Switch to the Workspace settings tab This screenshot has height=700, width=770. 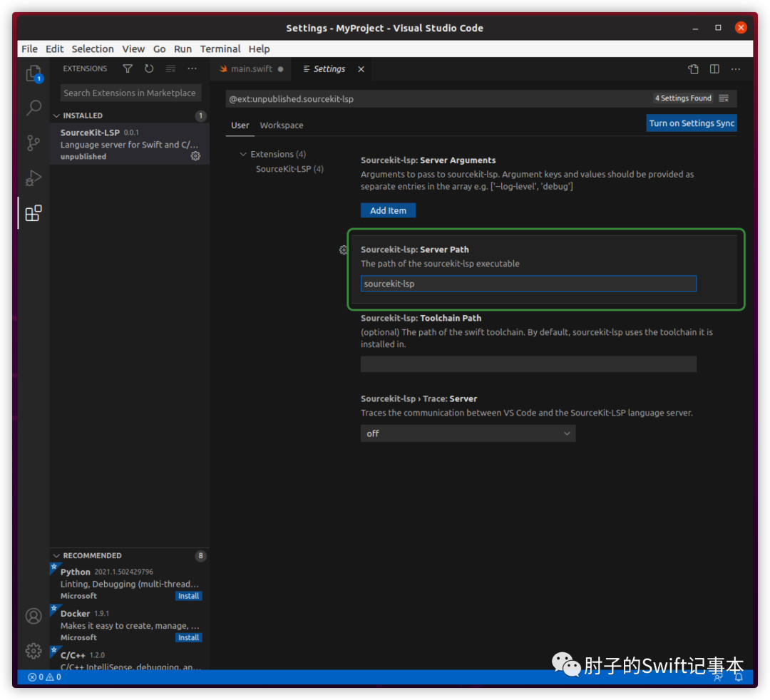coord(282,125)
